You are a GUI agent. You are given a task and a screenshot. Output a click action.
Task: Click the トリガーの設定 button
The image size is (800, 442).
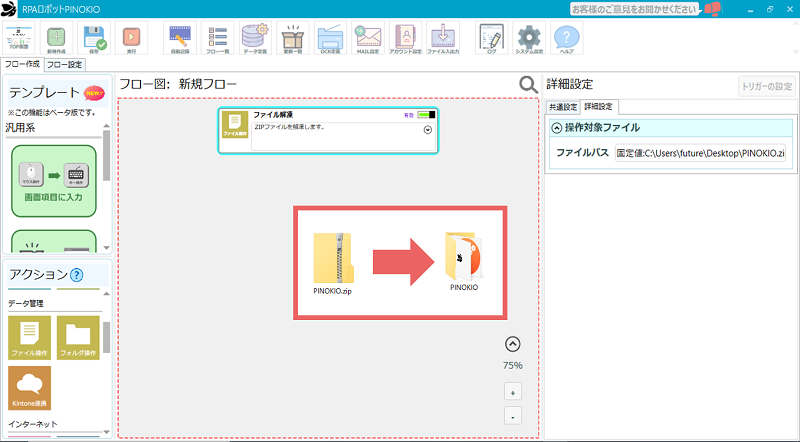pyautogui.click(x=767, y=86)
